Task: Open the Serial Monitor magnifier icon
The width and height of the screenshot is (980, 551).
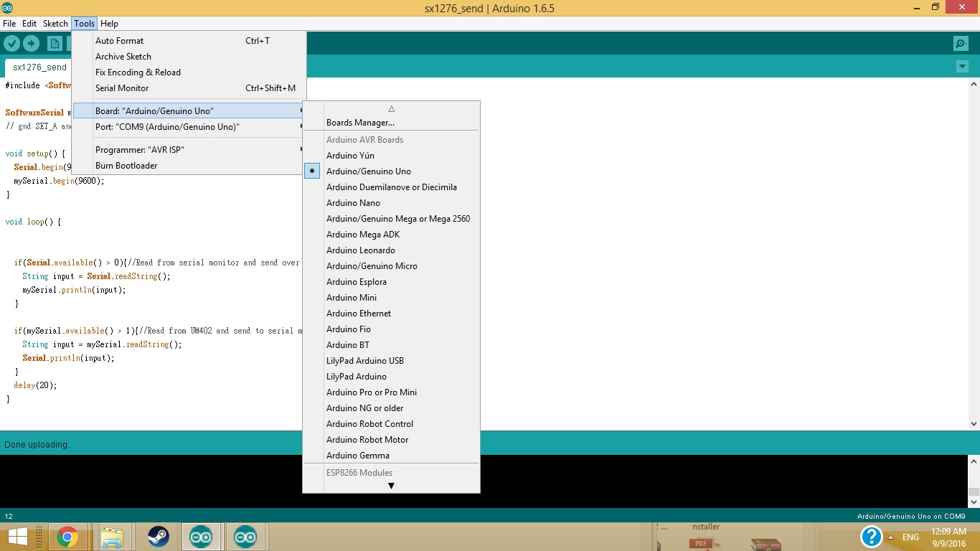Action: [961, 43]
